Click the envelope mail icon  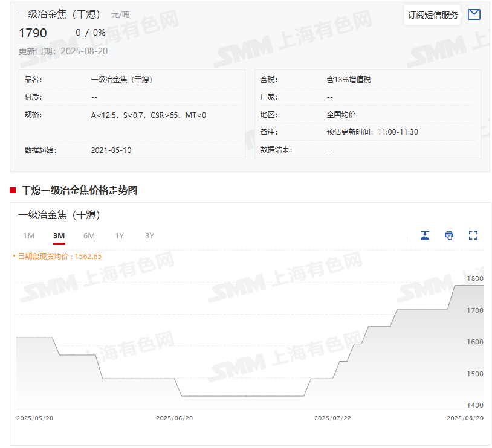coord(474,14)
